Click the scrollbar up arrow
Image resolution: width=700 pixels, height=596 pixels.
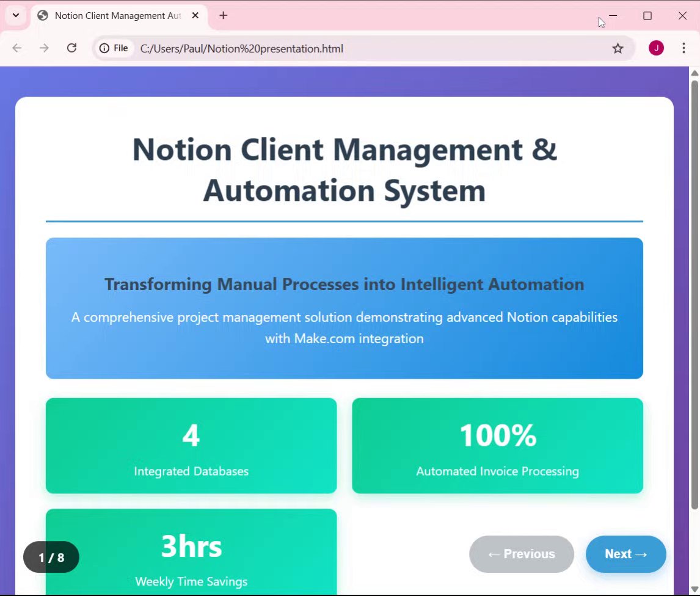[695, 73]
